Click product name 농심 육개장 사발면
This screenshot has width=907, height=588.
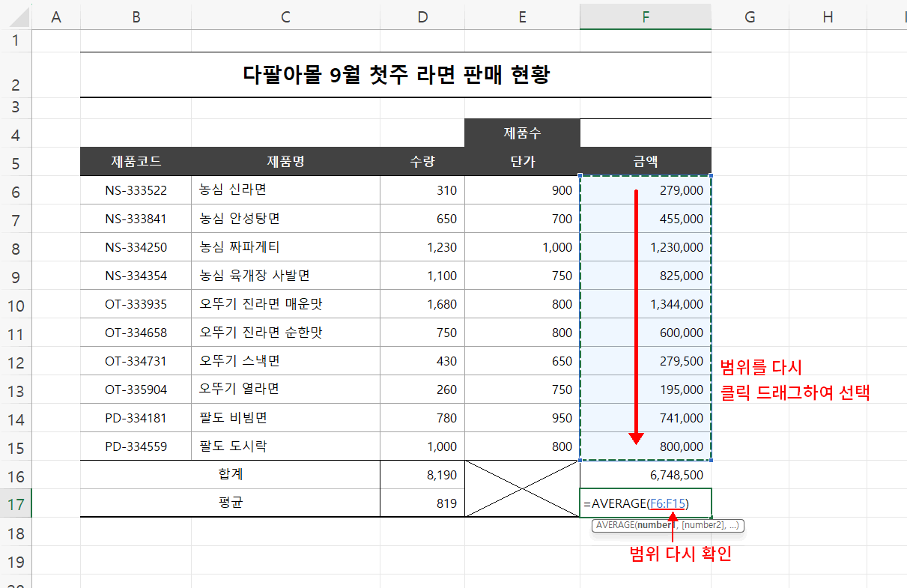point(285,276)
